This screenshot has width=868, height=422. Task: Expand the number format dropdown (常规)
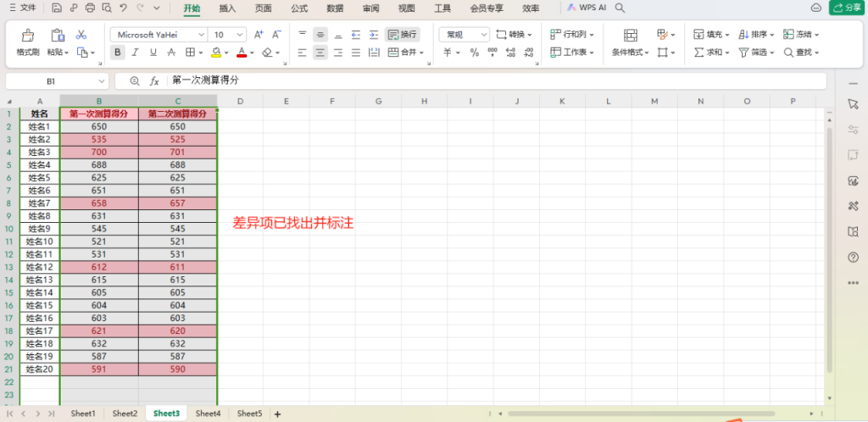(464, 35)
